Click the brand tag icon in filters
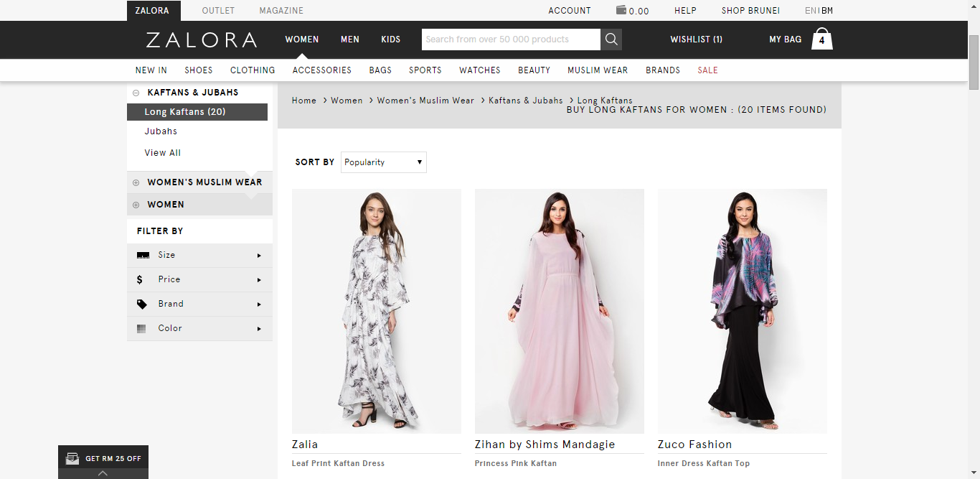Image resolution: width=980 pixels, height=479 pixels. click(142, 304)
